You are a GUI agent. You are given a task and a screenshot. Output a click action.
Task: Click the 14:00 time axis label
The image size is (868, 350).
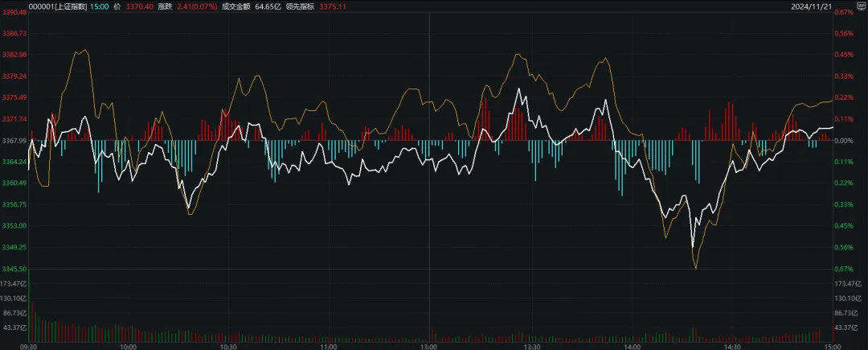(631, 345)
